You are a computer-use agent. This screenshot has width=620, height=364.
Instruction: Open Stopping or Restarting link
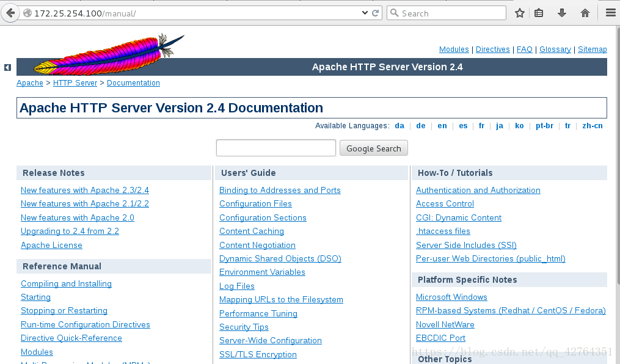[x=64, y=311]
